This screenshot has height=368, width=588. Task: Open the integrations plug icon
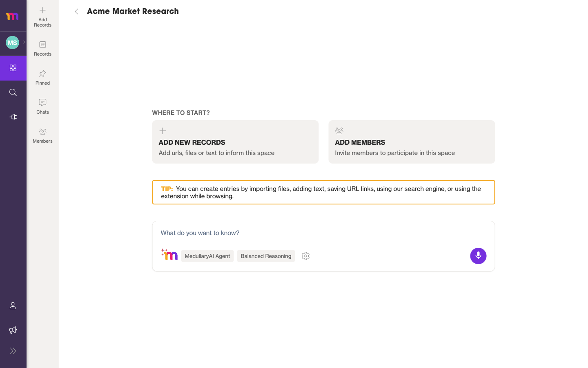click(x=13, y=117)
